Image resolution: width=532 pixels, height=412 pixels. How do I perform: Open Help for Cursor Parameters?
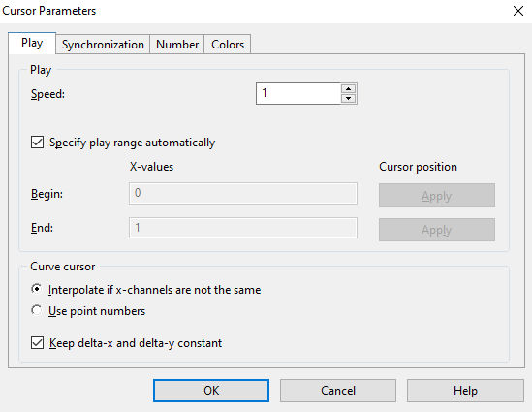click(465, 391)
